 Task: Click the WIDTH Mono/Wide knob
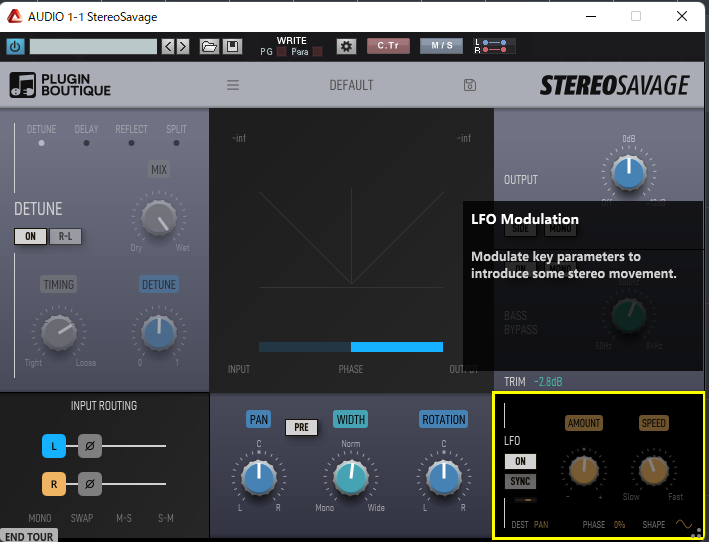click(x=350, y=477)
